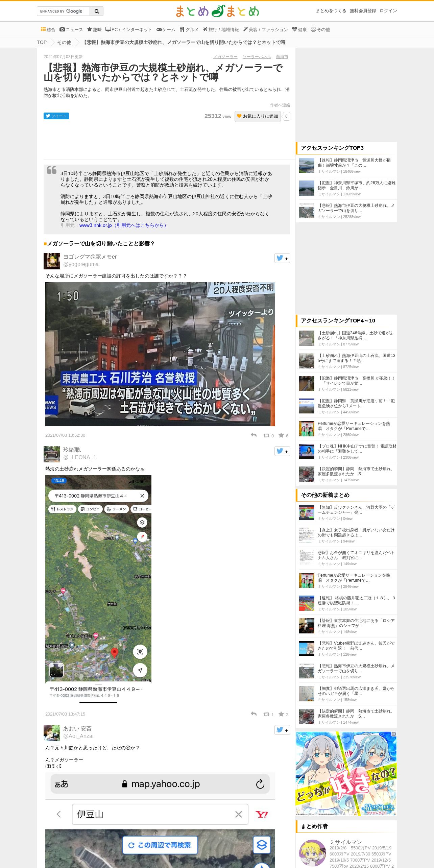Follow @_LEONA_1 with the Twitter plus button
Screen dimensions: 434x868
[282, 451]
